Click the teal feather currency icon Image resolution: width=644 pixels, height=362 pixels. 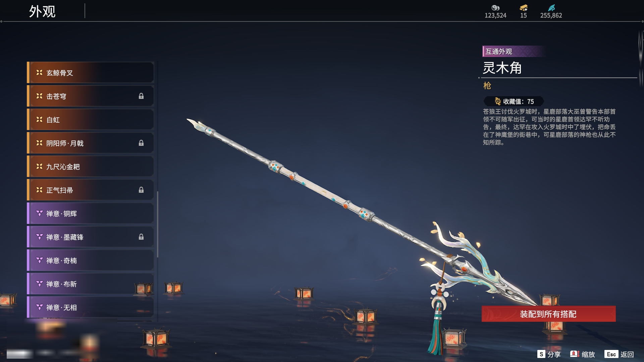click(x=551, y=8)
